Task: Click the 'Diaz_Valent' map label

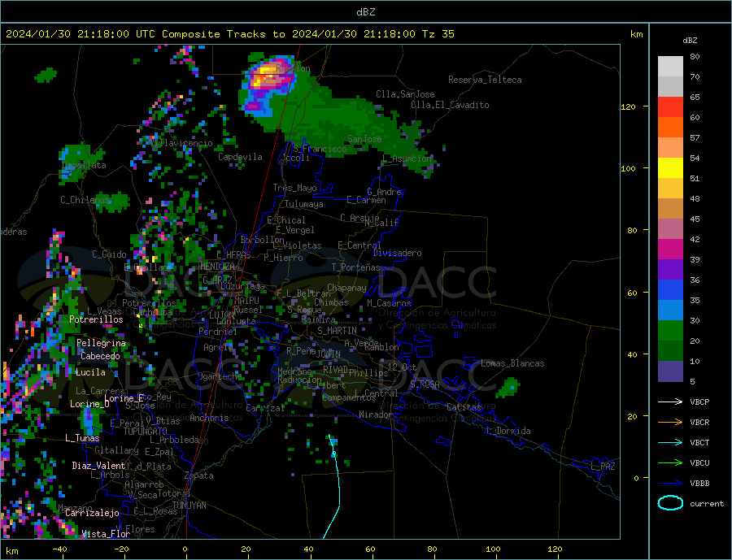Action: pos(98,466)
